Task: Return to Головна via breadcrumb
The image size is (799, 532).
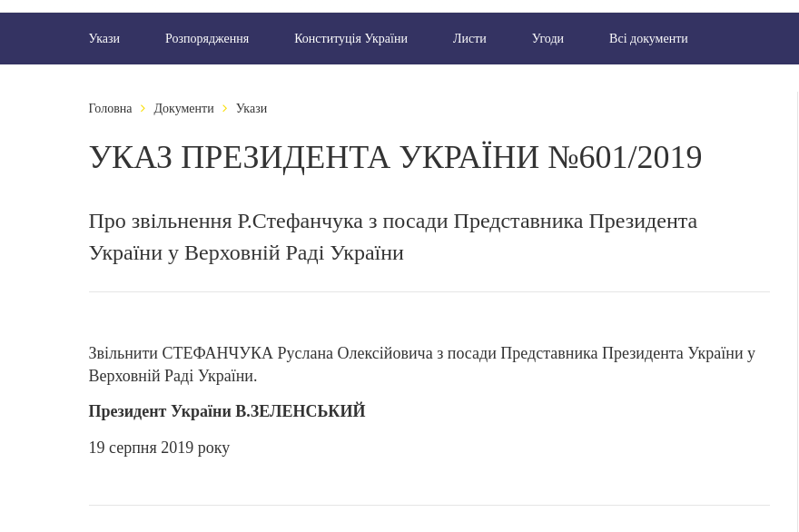Action: tap(110, 109)
